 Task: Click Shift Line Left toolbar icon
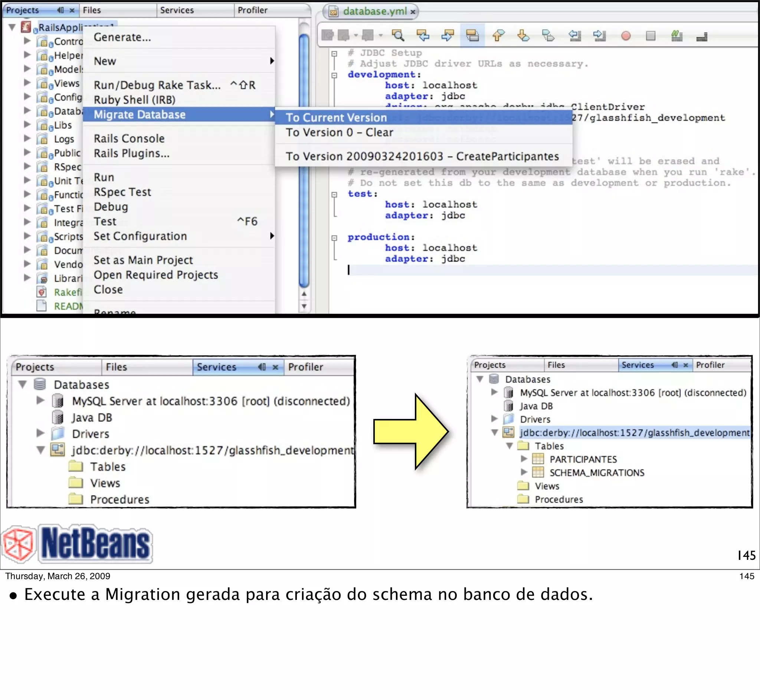pos(575,36)
